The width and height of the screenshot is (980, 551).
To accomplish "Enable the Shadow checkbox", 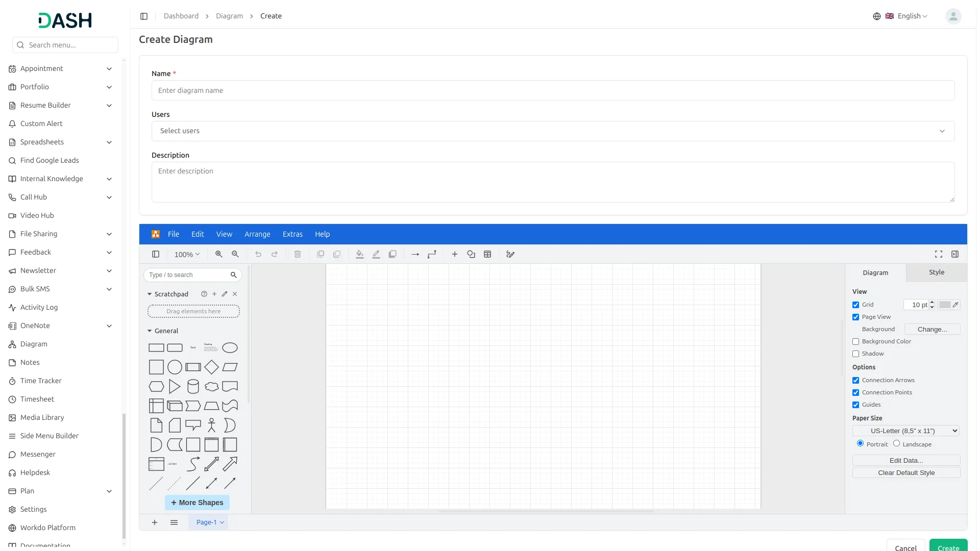I will (x=856, y=354).
